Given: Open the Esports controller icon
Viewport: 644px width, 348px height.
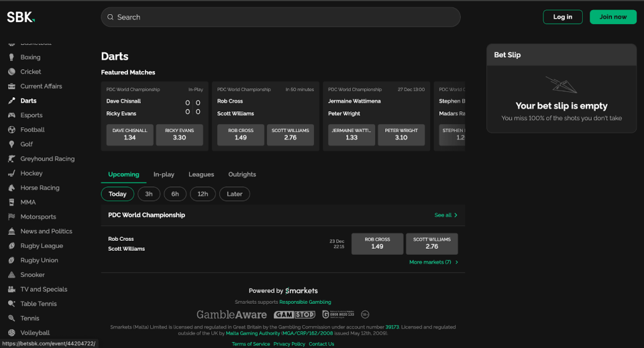Looking at the screenshot, I should 11,115.
